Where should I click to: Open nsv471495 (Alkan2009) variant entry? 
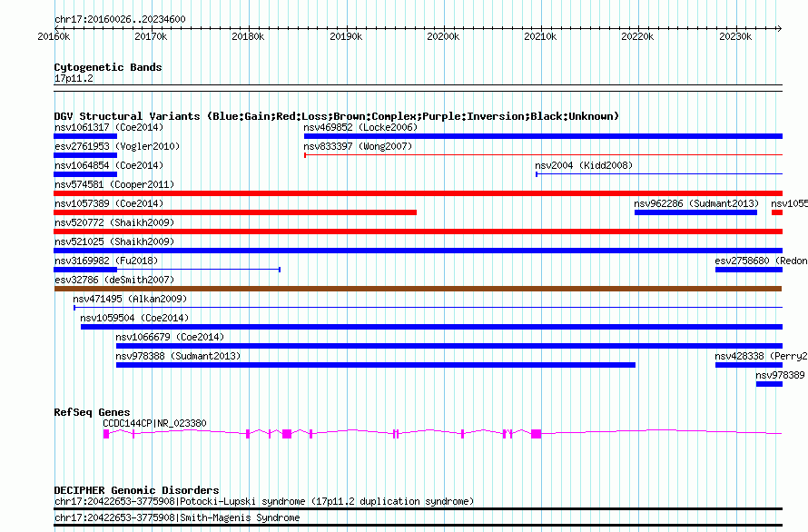(130, 299)
